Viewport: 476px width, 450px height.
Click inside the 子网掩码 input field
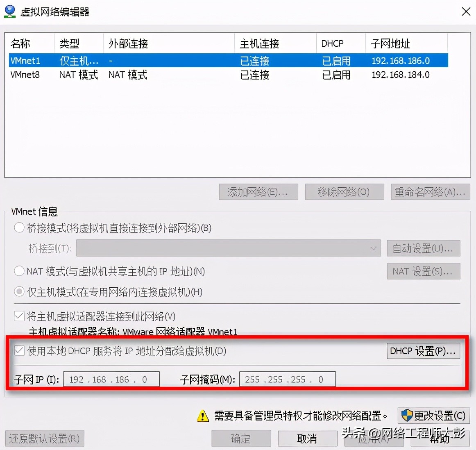click(x=287, y=379)
